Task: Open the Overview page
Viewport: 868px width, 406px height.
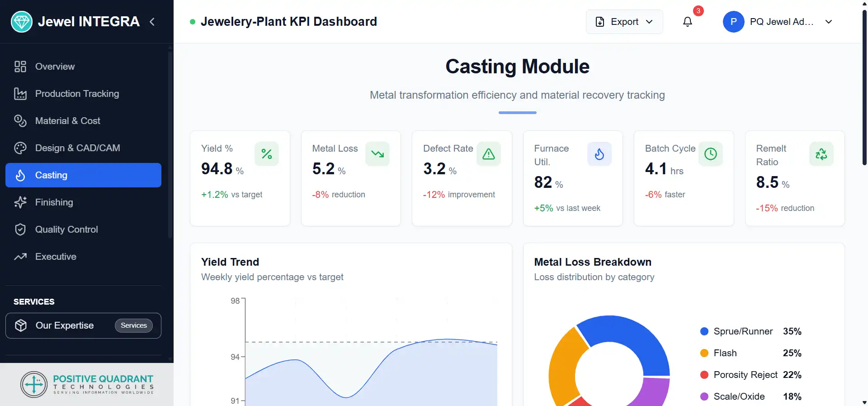Action: pos(55,67)
